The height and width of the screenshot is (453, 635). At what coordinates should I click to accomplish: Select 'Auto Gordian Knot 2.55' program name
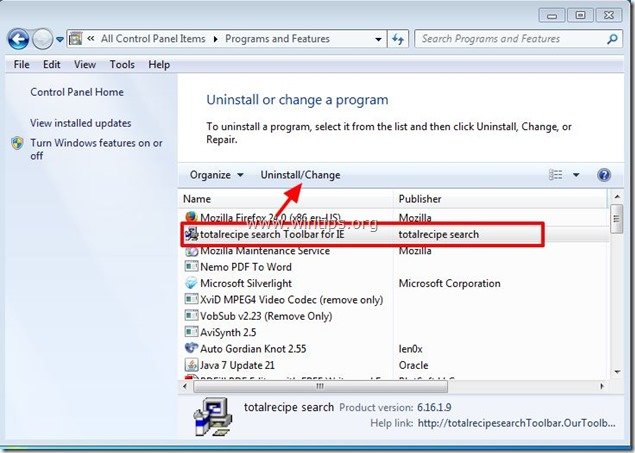click(x=253, y=349)
